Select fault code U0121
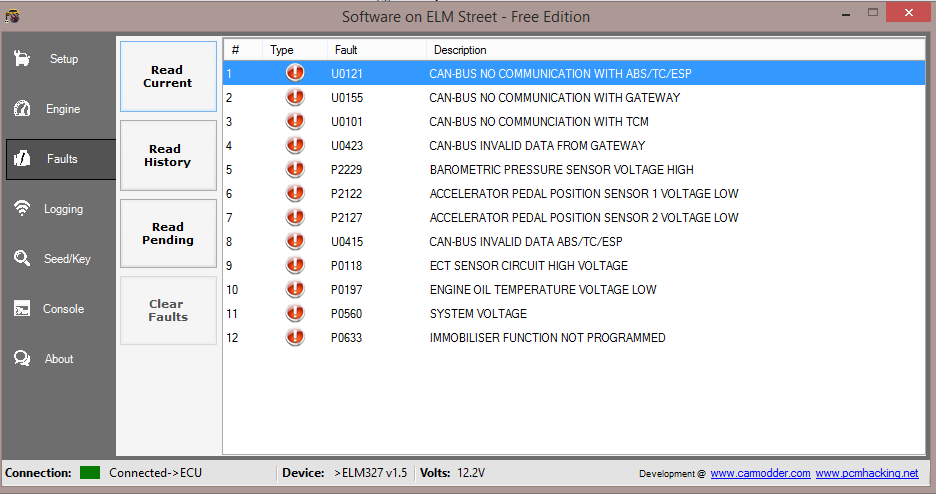The image size is (936, 494). [347, 74]
